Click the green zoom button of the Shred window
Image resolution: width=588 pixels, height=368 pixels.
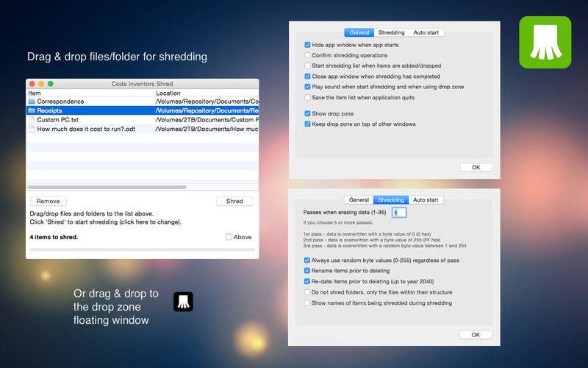coord(51,84)
